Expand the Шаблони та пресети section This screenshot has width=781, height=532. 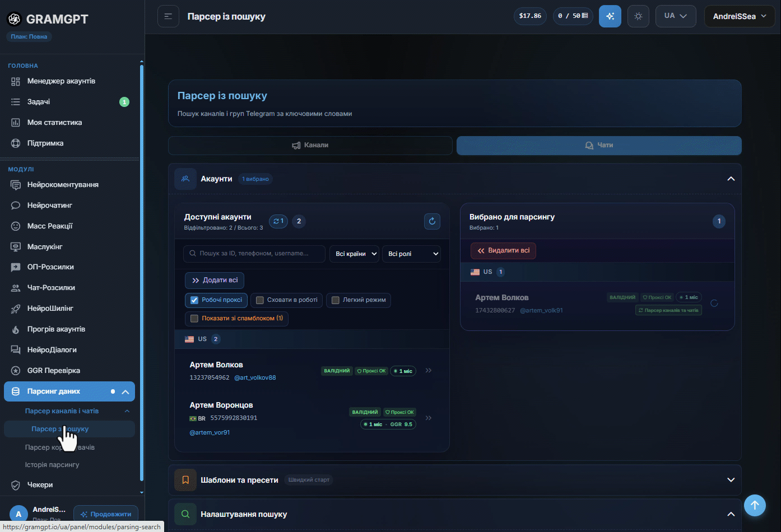[731, 480]
